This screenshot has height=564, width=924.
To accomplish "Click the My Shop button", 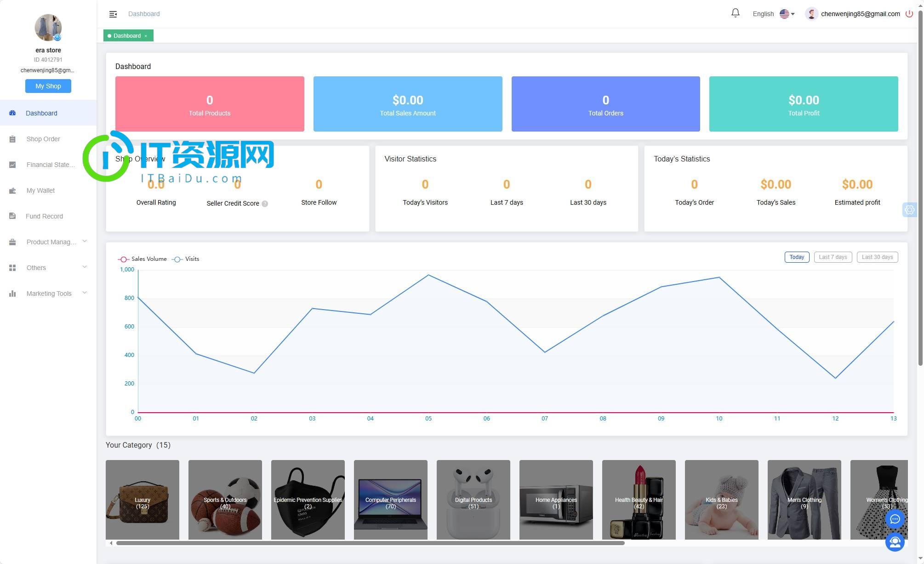I will [x=48, y=86].
